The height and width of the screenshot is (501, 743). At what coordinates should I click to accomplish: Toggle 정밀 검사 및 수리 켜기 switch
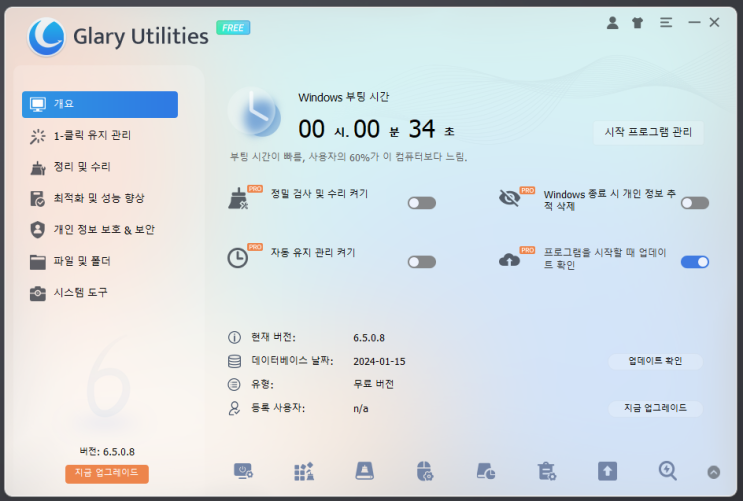(422, 203)
